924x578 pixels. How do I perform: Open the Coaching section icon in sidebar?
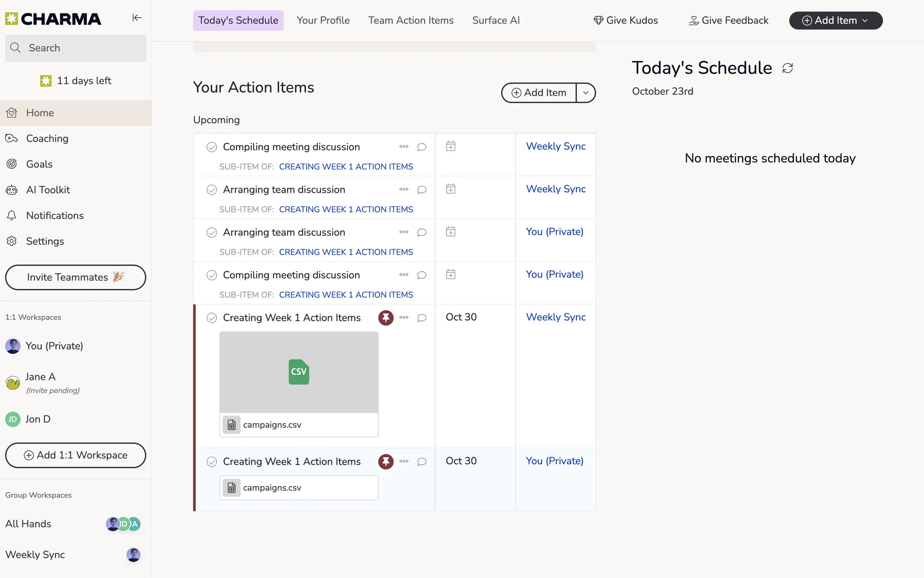click(x=12, y=138)
